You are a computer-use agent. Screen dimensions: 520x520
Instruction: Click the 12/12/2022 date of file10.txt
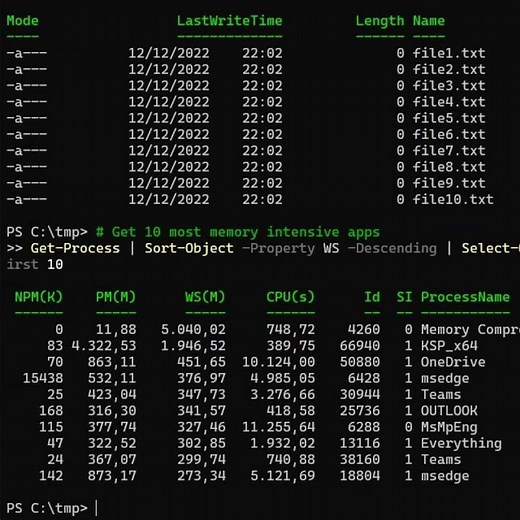point(169,200)
